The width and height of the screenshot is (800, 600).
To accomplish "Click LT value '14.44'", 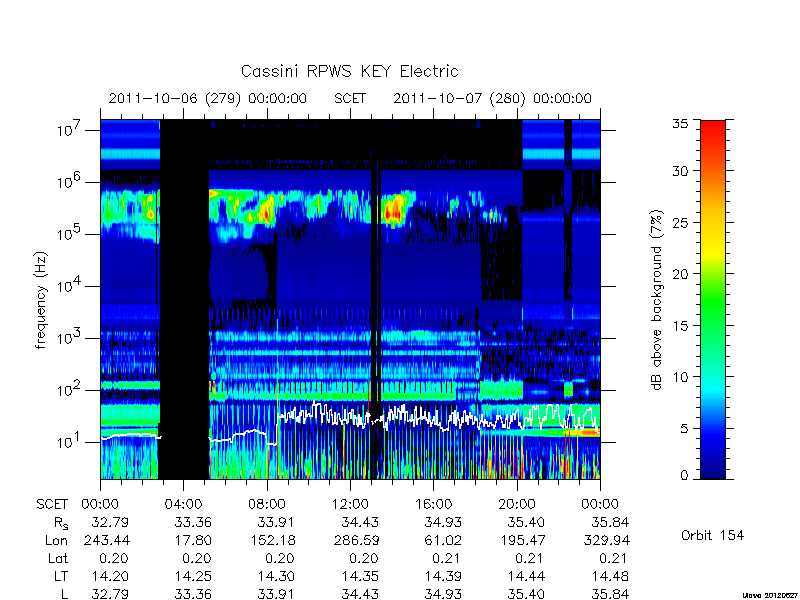I will click(x=526, y=577).
